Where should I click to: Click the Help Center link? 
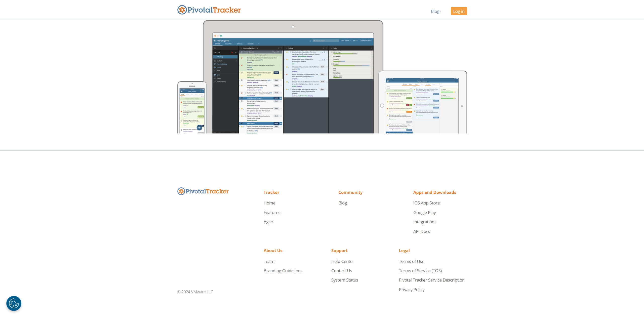click(x=343, y=261)
